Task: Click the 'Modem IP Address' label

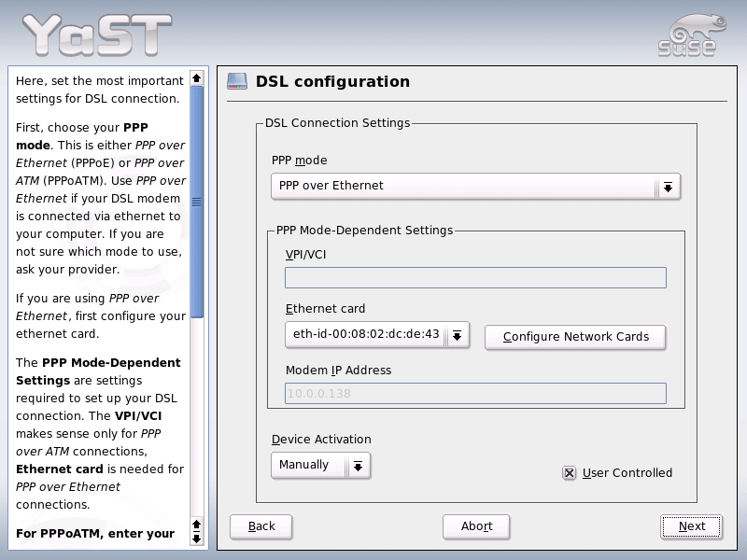Action: point(338,371)
